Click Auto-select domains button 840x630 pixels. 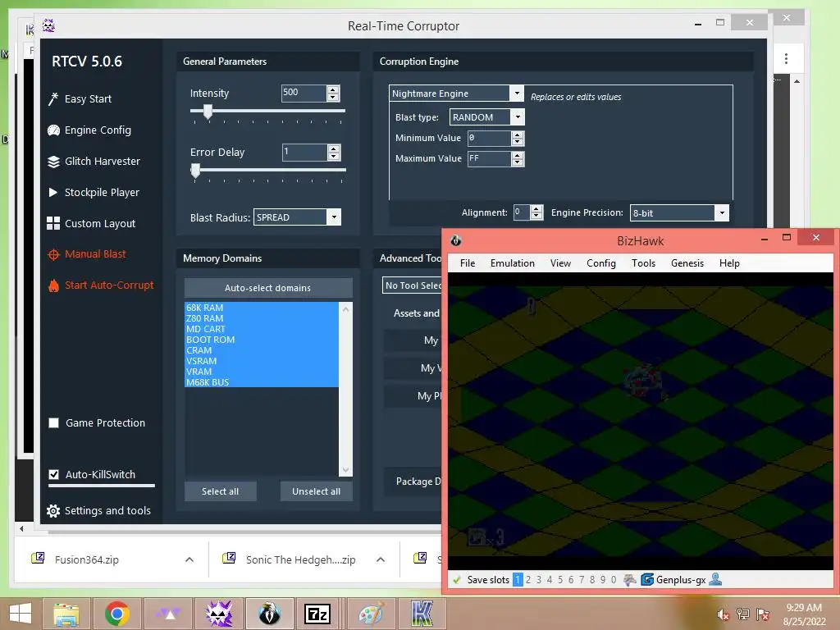click(x=268, y=288)
